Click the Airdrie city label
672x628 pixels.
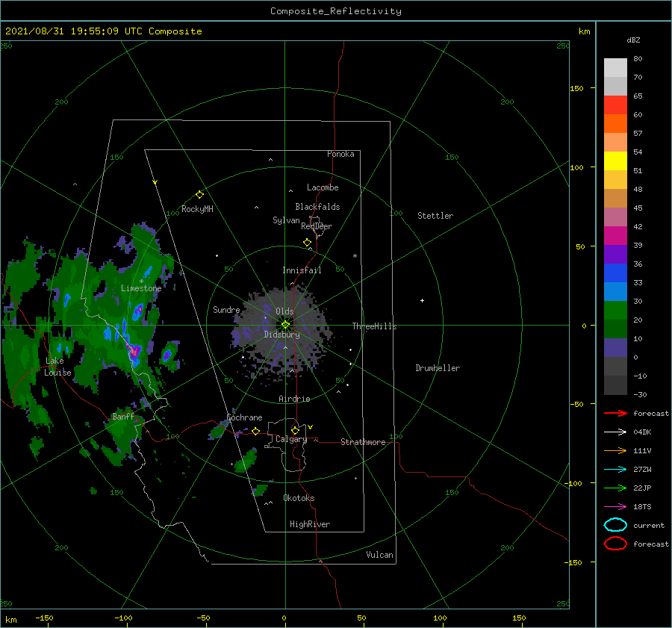294,399
